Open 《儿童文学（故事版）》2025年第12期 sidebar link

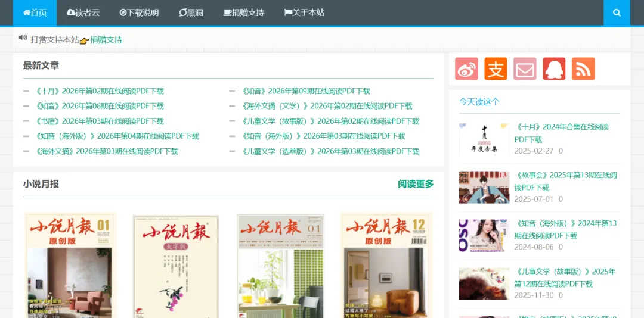tap(565, 278)
